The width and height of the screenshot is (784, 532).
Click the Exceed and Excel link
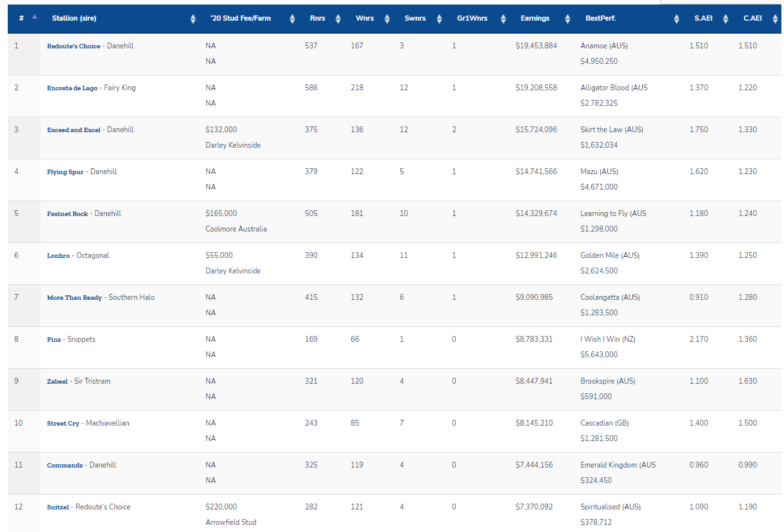pyautogui.click(x=73, y=130)
